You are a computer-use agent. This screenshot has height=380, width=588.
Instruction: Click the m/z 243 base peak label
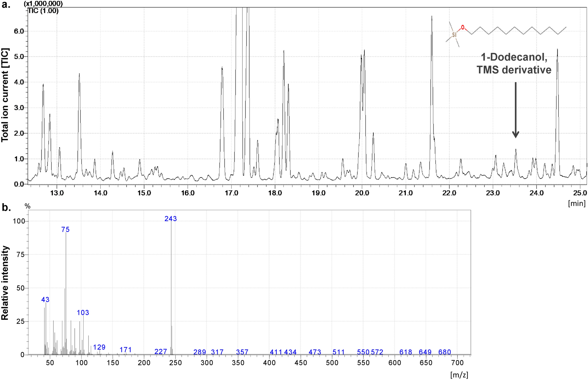(171, 219)
